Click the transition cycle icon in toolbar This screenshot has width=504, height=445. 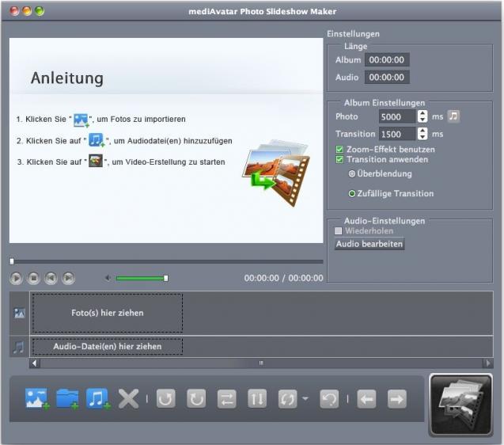287,398
